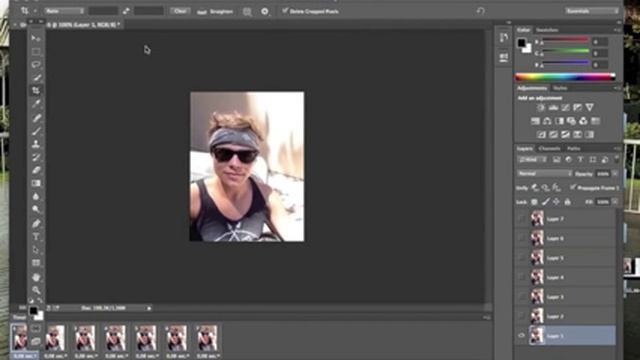This screenshot has height=360, width=640.
Task: Add a Brightness/Contrast adjustment
Action: (x=541, y=108)
